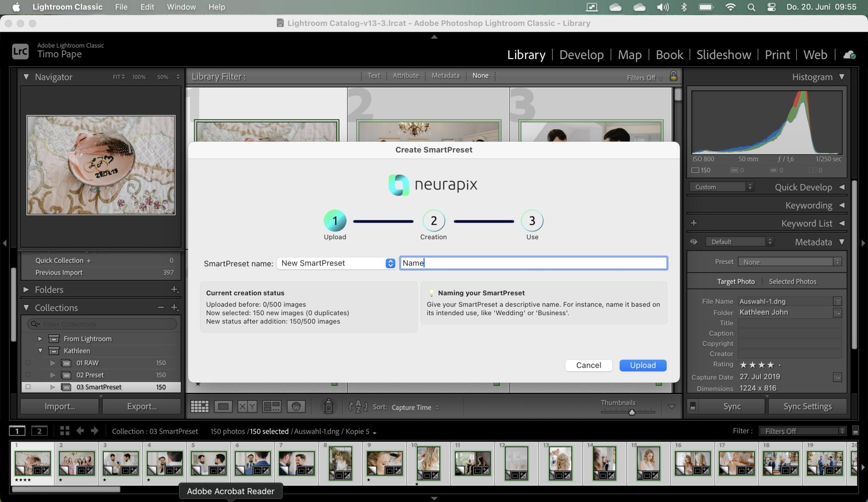Open the Metadata Preset None dropdown
This screenshot has height=502, width=868.
click(x=790, y=262)
